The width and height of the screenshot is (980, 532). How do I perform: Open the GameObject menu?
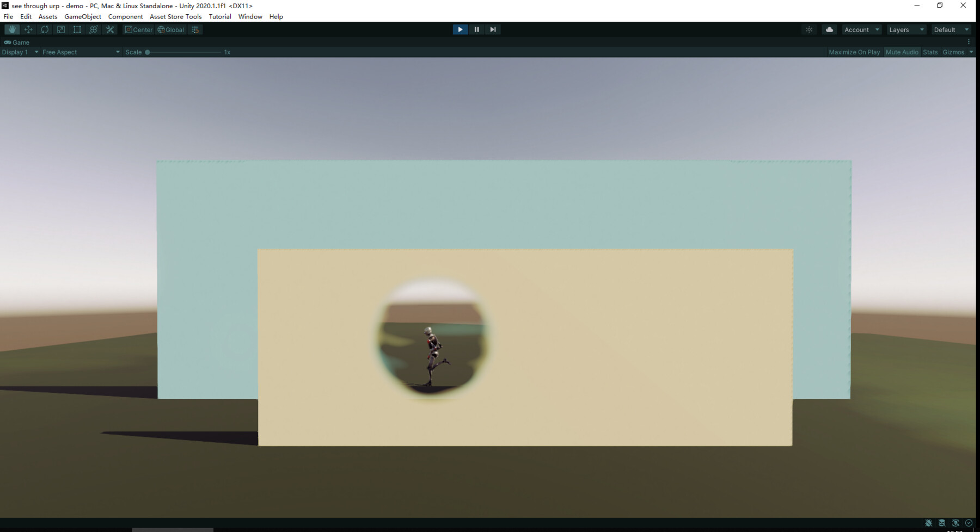pyautogui.click(x=82, y=16)
